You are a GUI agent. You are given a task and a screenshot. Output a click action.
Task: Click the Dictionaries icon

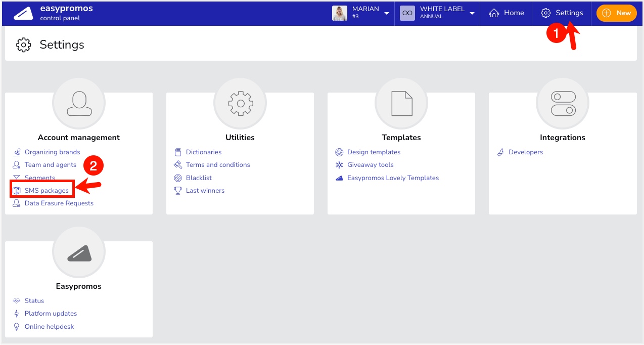(x=178, y=152)
